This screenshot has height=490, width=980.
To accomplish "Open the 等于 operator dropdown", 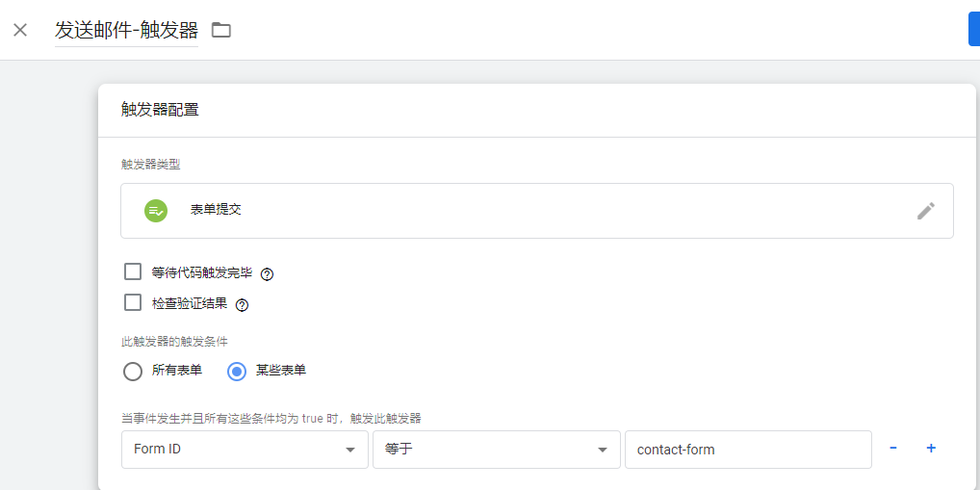I will coord(497,450).
